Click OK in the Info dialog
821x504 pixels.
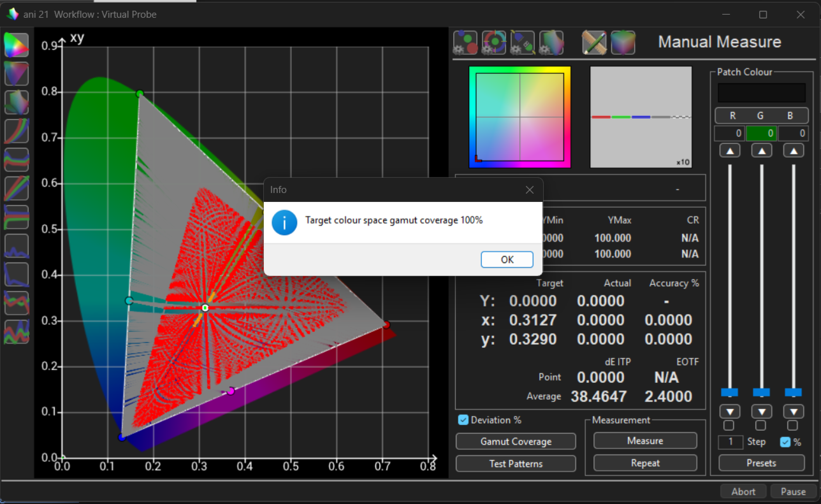507,259
